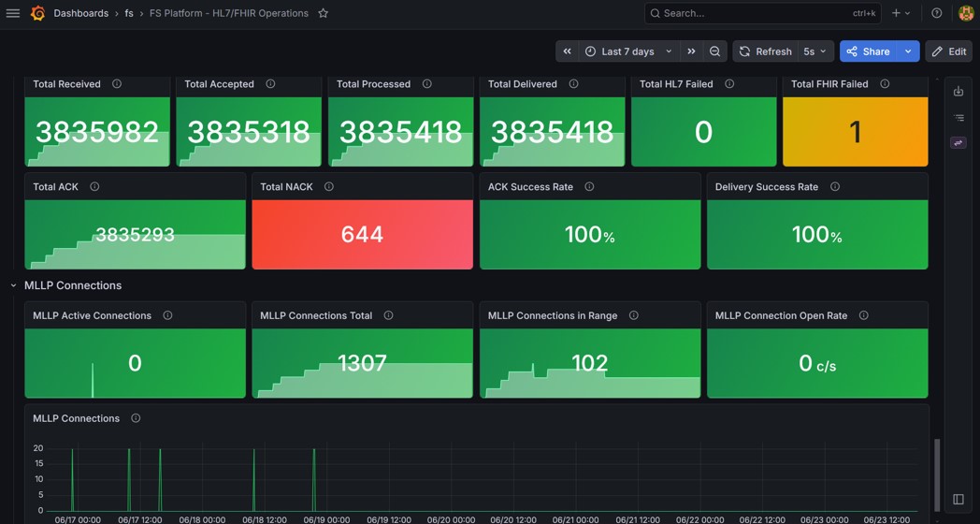Viewport: 980px width, 524px height.
Task: Open the 5s refresh interval dropdown
Action: click(815, 51)
